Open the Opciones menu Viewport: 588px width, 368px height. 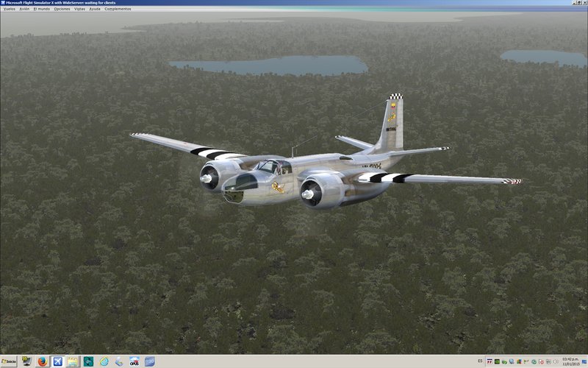coord(62,9)
